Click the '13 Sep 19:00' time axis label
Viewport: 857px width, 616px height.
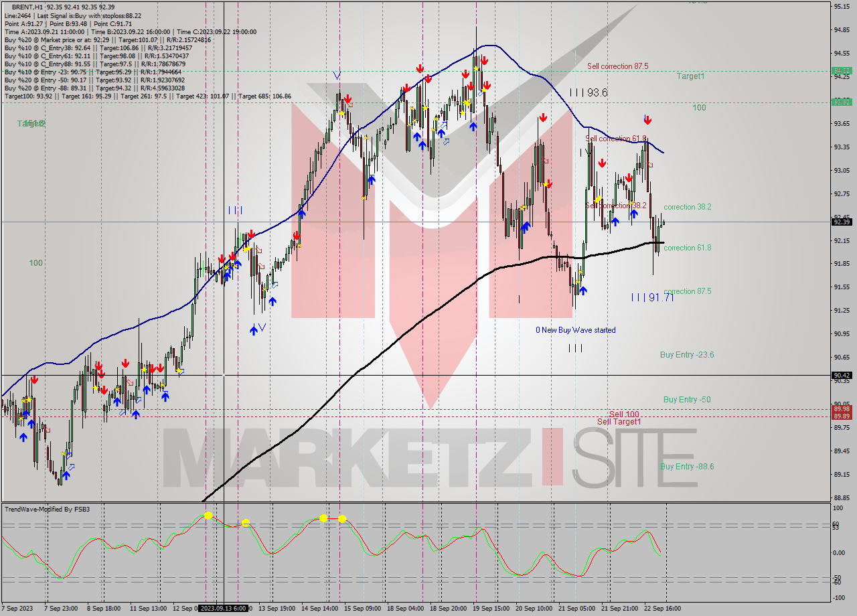click(277, 609)
